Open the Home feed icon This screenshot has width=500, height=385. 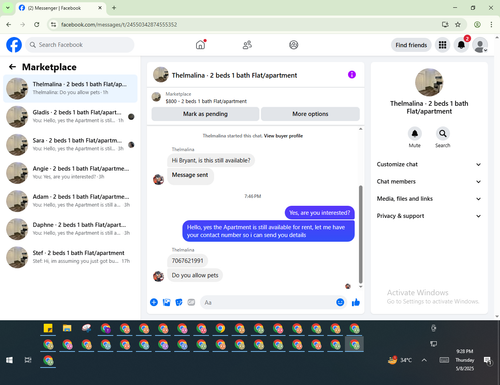pyautogui.click(x=200, y=45)
